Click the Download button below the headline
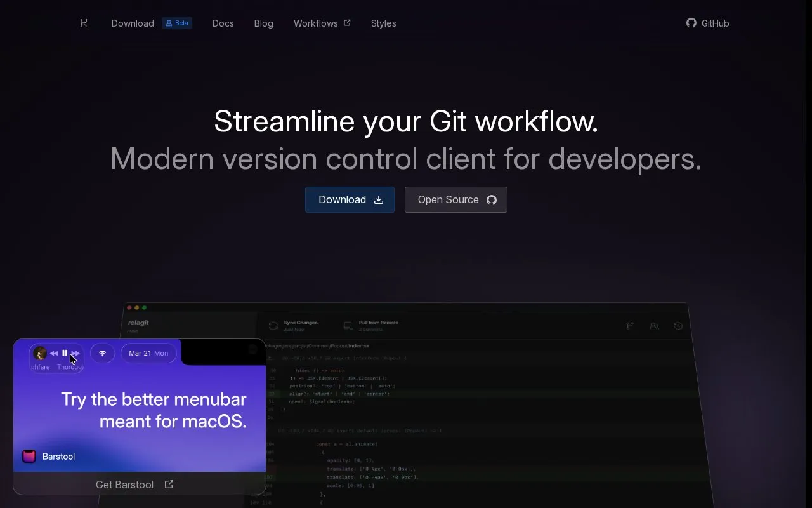Image resolution: width=812 pixels, height=508 pixels. (x=350, y=199)
